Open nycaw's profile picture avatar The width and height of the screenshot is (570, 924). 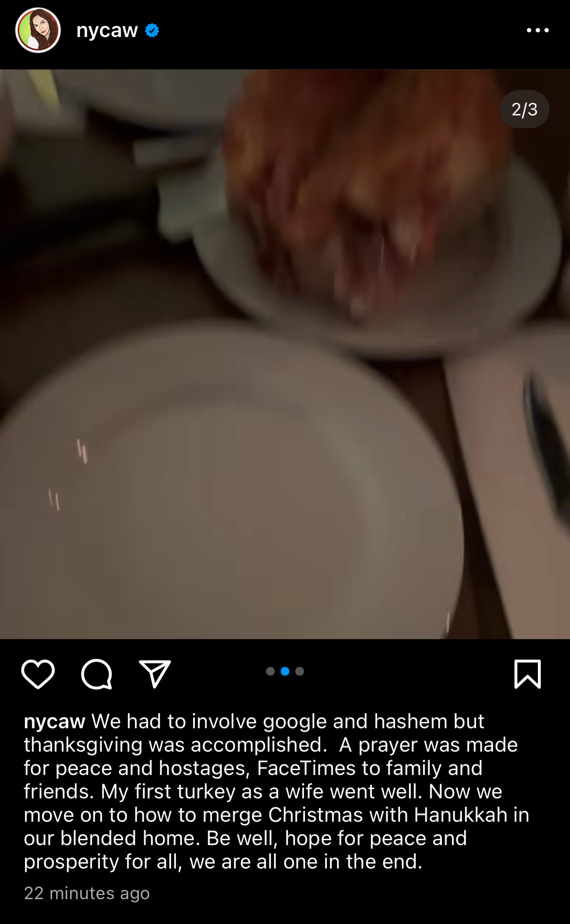pyautogui.click(x=38, y=30)
